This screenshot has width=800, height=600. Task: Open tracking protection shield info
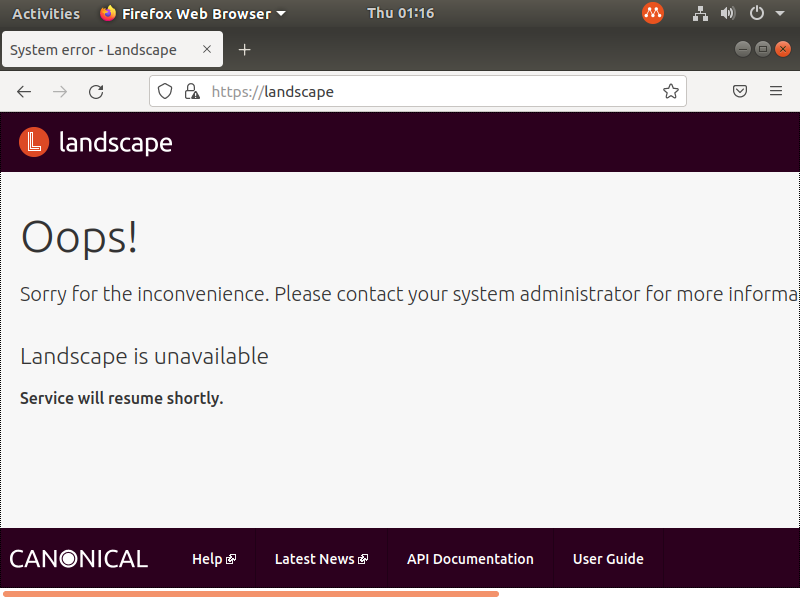tap(165, 91)
